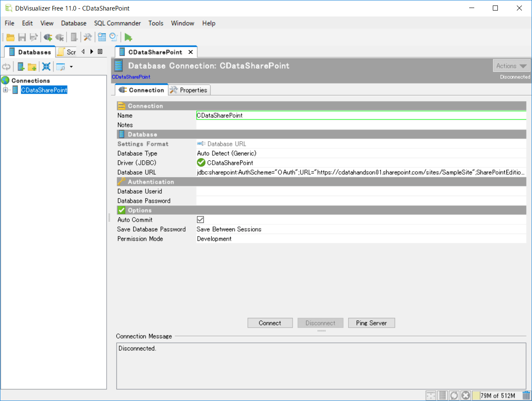
Task: Click the green run arrow toolbar icon
Action: [x=128, y=37]
